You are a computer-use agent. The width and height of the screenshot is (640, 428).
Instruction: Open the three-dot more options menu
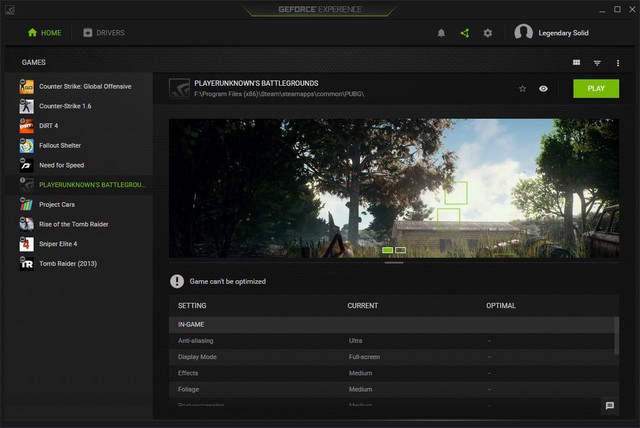coord(618,63)
